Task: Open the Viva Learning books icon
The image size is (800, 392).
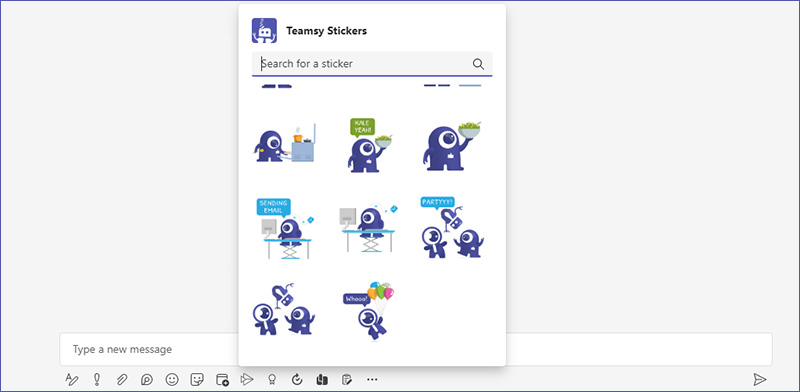Action: [x=321, y=379]
